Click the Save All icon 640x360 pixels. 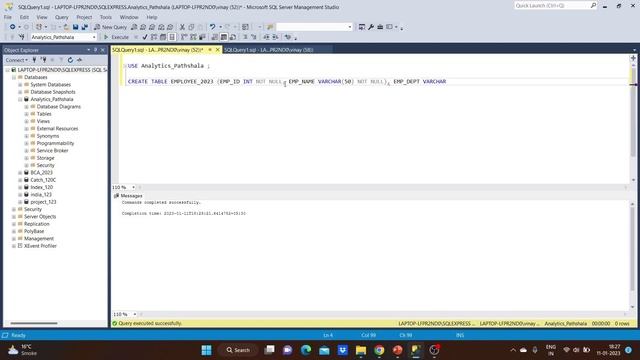[84, 27]
